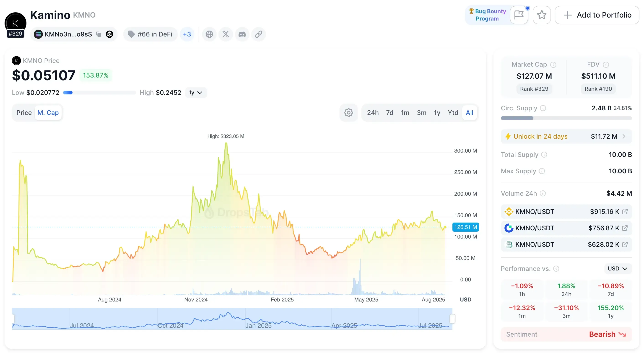This screenshot has width=644, height=353.
Task: Expand the +3 tags beside #66 in DeFi
Action: [x=187, y=34]
